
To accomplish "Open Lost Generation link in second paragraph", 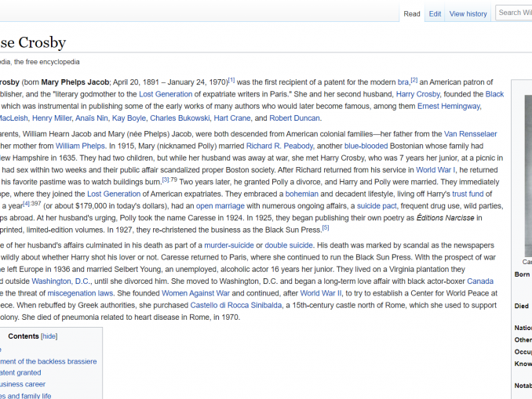I will click(x=114, y=194).
